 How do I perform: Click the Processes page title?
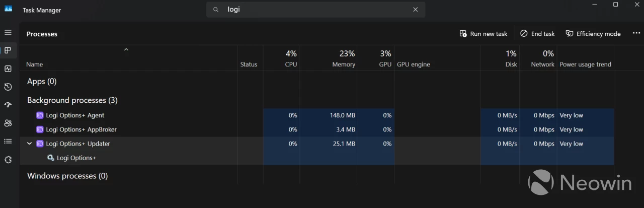[42, 34]
